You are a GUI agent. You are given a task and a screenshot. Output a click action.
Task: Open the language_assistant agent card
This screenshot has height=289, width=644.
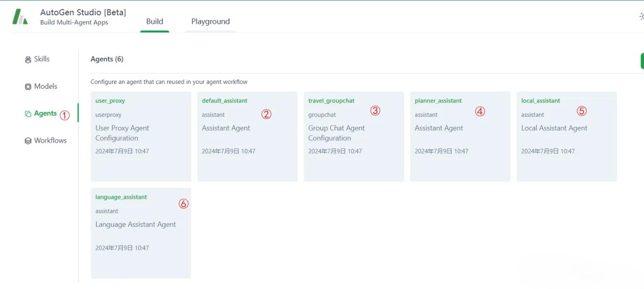(141, 233)
